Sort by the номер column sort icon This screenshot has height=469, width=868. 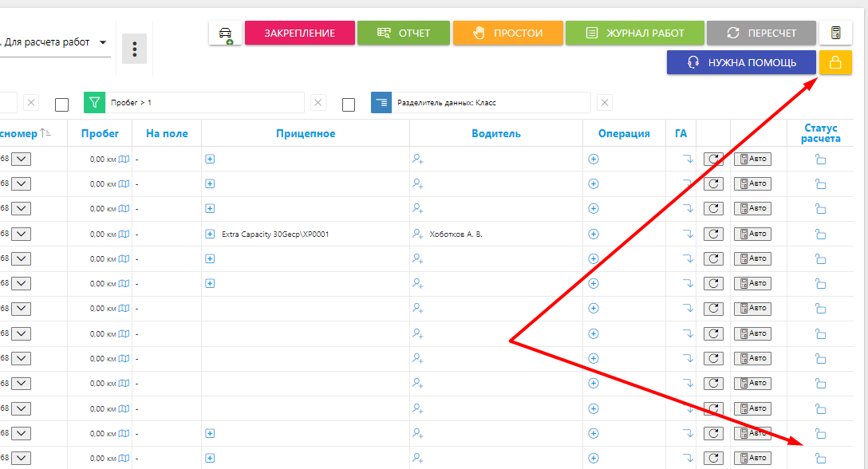point(45,133)
